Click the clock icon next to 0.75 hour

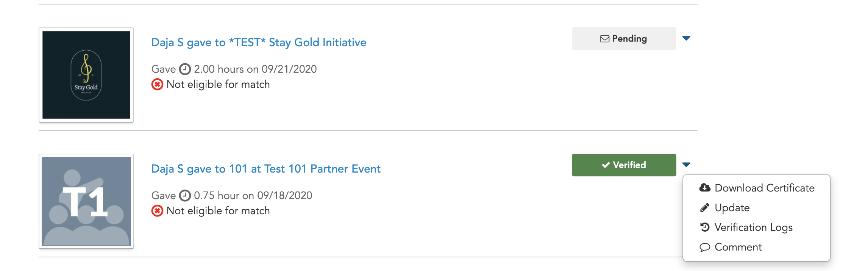tap(185, 195)
